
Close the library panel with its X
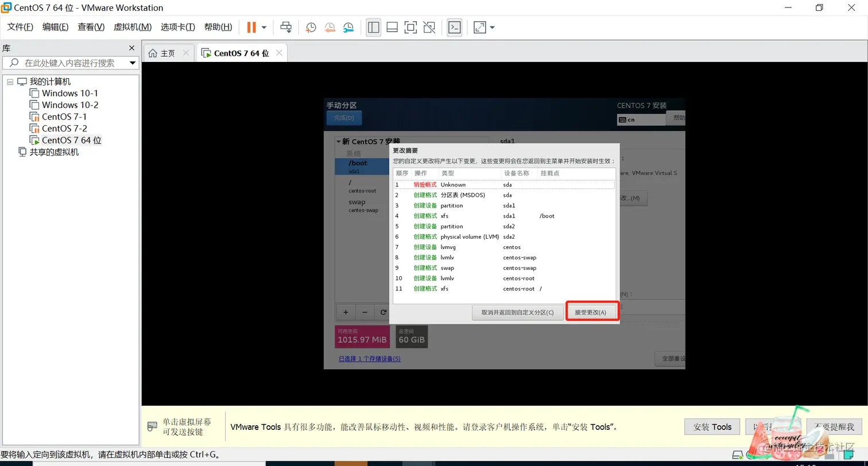(x=131, y=48)
